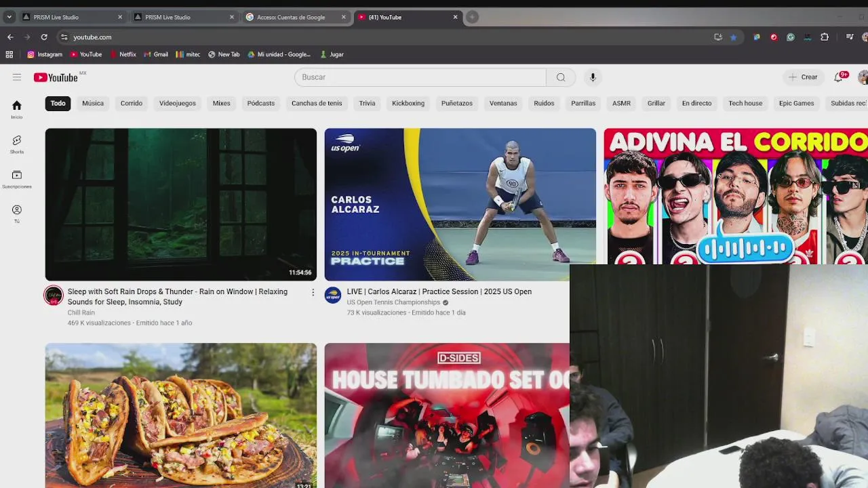
Task: Switch to the Acceso: Cuentas de Google tab
Action: pyautogui.click(x=295, y=17)
